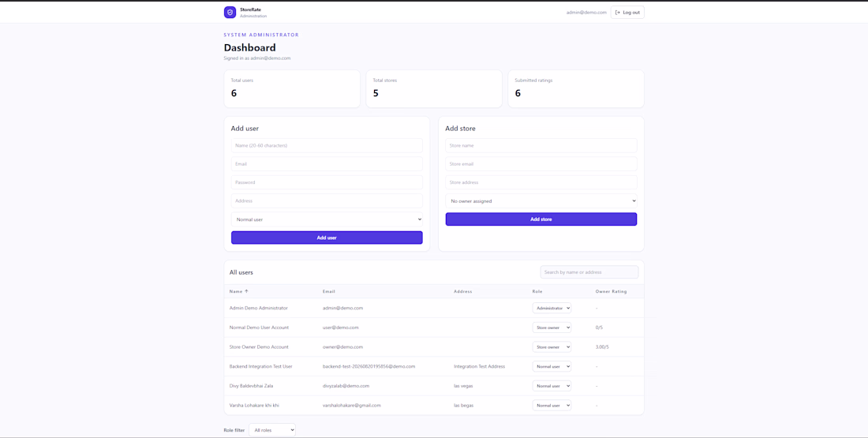
Task: Click the Search by name or address box
Action: [589, 272]
